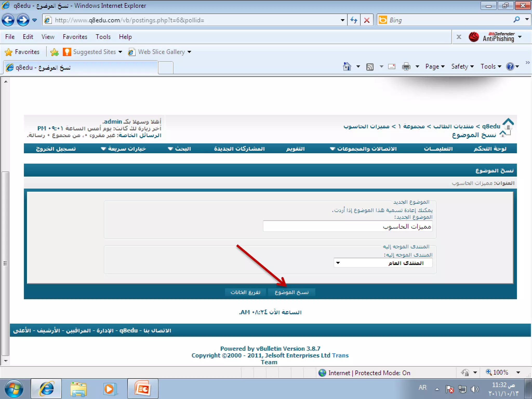Viewport: 532px width, 399px height.
Task: Click the Add to Favorites bar icon
Action: (54, 52)
